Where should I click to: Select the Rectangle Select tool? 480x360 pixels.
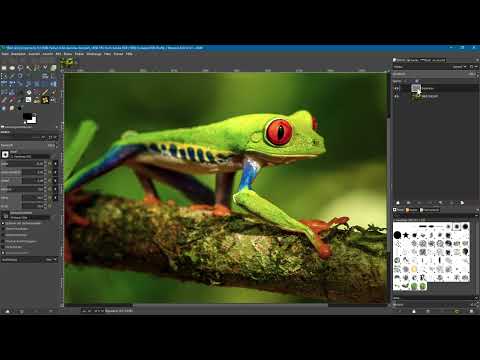4,68
